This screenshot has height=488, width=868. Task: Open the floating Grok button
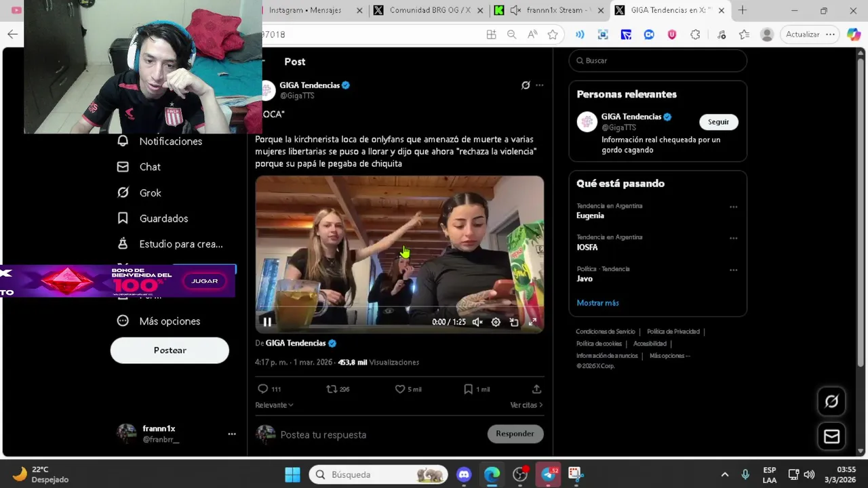[831, 401]
